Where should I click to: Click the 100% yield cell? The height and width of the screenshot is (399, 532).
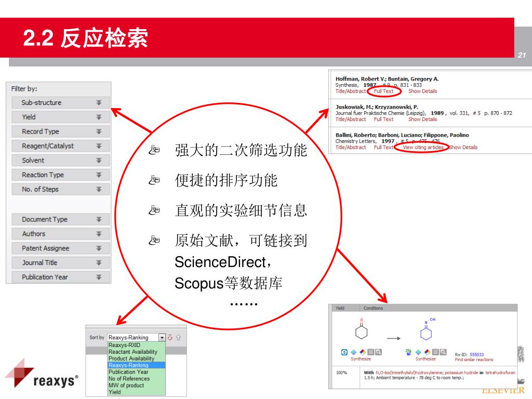pos(342,373)
